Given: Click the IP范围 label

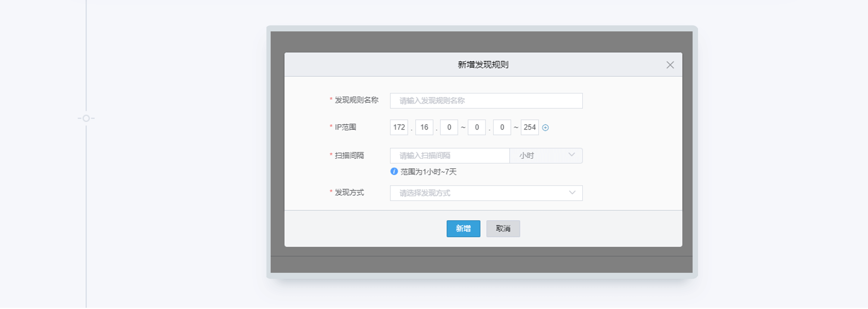Looking at the screenshot, I should click(345, 128).
